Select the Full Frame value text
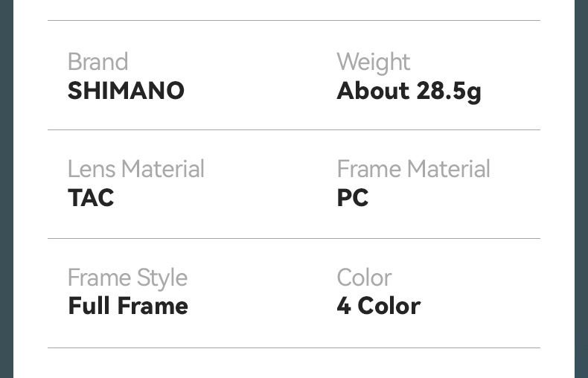 (128, 306)
